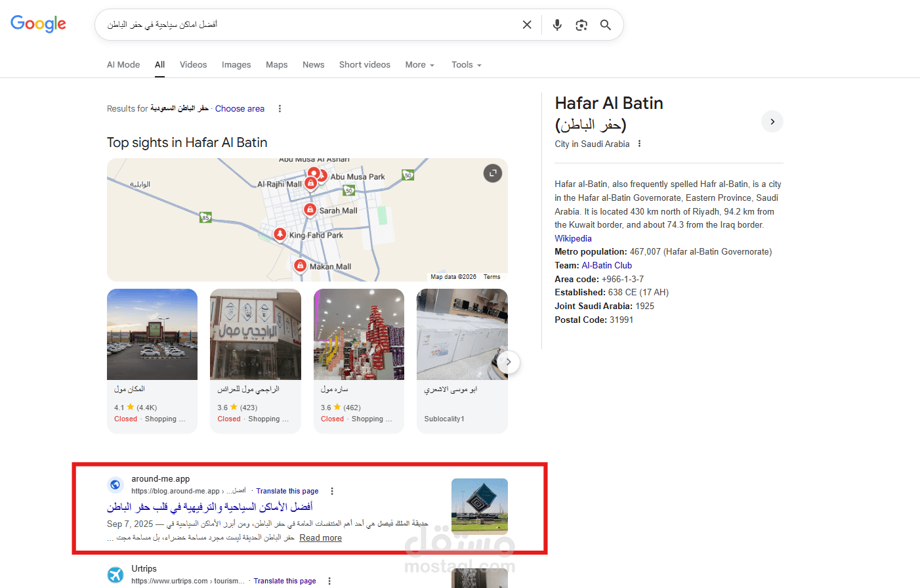Translate the around-me.app result page

point(287,491)
